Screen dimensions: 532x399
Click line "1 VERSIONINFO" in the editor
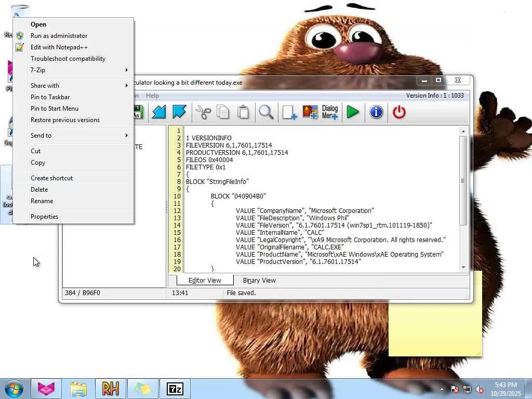[x=209, y=138]
